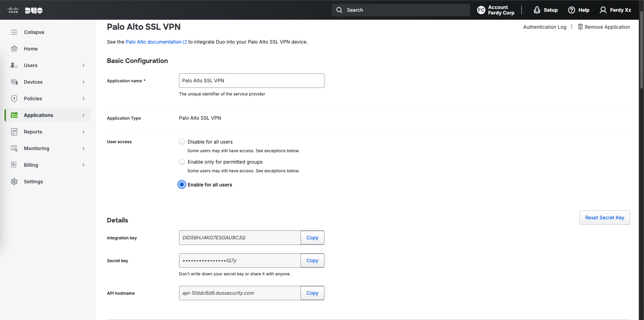Viewport: 644px width, 320px height.
Task: Click the Ferdy Xz user profile icon
Action: (603, 10)
